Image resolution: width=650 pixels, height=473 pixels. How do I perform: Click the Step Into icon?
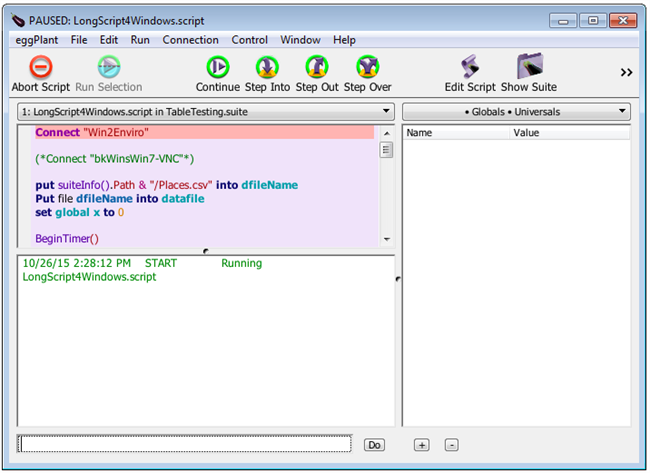click(267, 67)
